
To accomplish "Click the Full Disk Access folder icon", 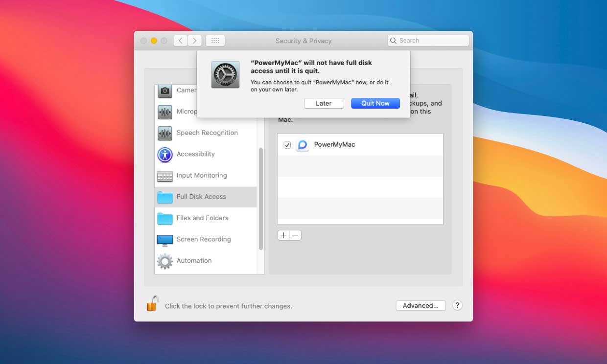I will point(165,197).
